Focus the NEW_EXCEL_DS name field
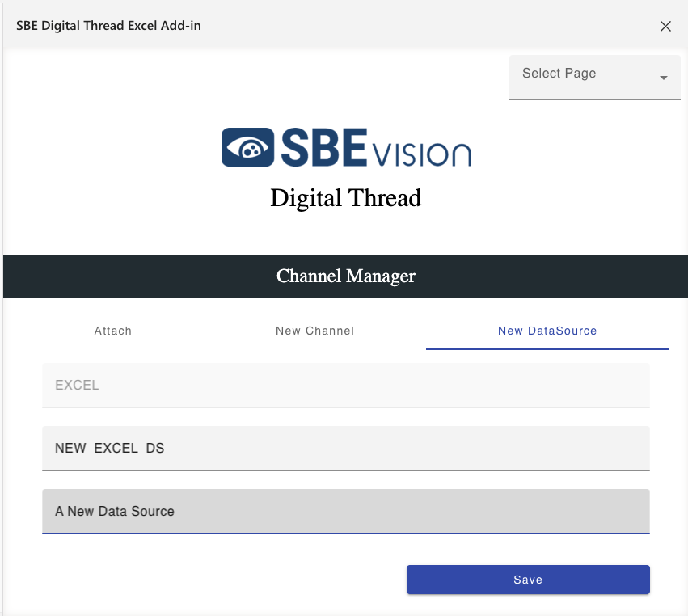Image resolution: width=688 pixels, height=616 pixels. [345, 448]
